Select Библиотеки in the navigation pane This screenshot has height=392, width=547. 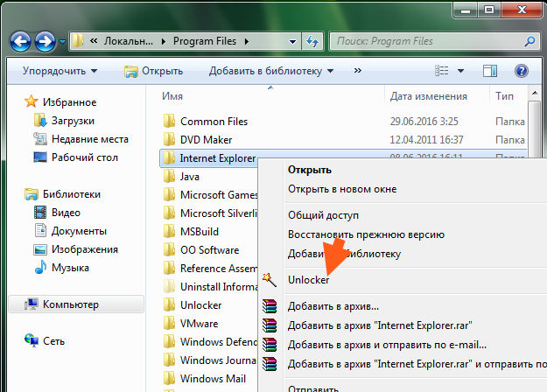(72, 194)
